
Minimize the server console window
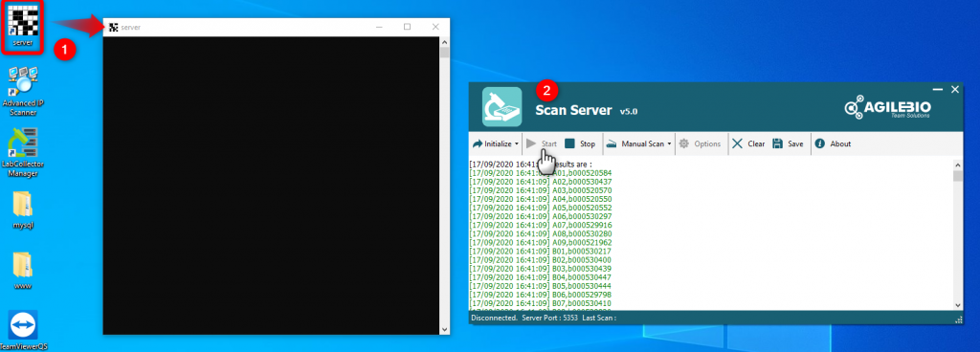point(379,27)
